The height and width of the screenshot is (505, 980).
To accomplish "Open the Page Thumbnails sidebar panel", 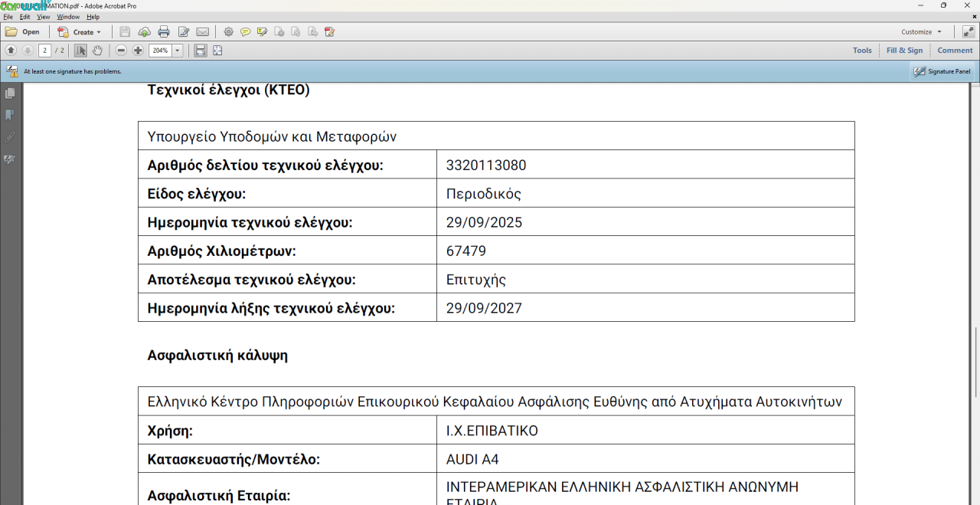I will [10, 93].
